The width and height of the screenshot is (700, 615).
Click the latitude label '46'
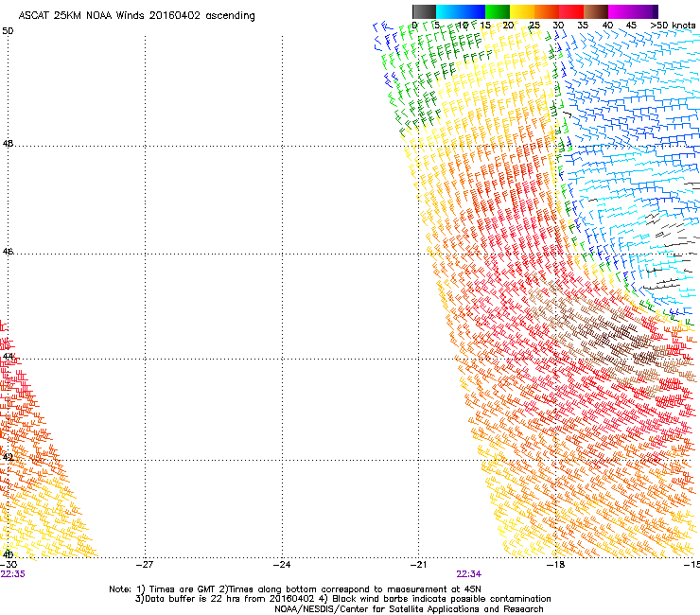8,252
